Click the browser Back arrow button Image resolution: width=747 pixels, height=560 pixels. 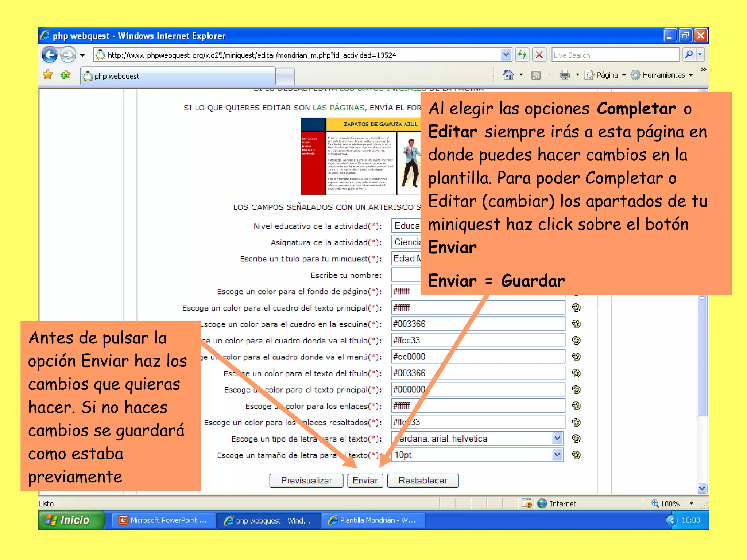point(49,55)
